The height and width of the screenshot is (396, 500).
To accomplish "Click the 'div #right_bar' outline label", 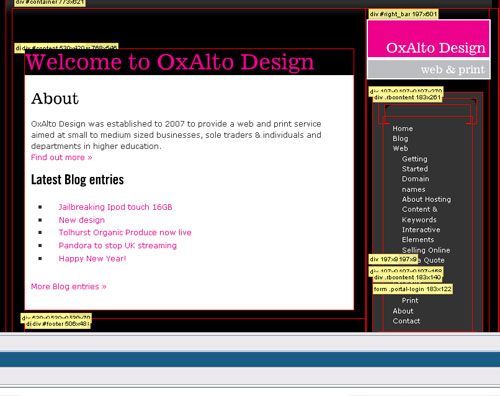I will pyautogui.click(x=403, y=14).
